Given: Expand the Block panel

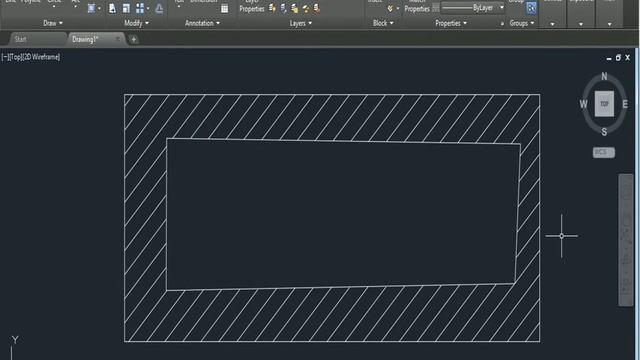Looking at the screenshot, I should point(383,23).
